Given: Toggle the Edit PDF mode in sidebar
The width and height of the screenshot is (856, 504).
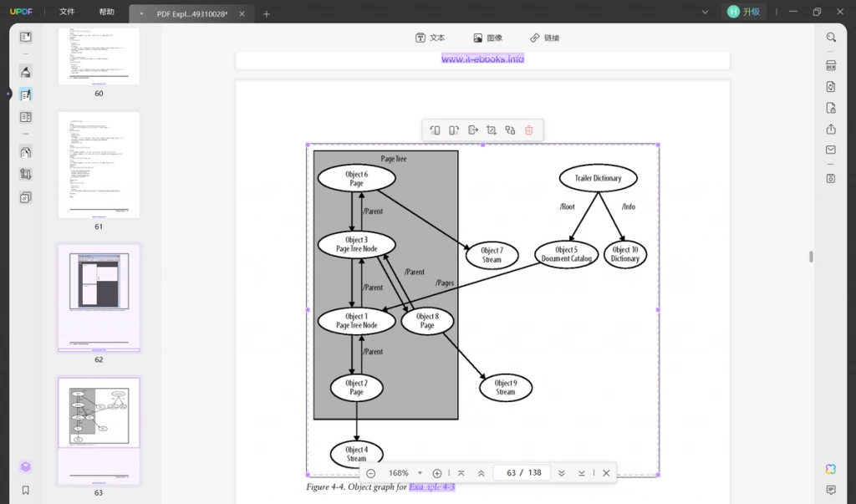Looking at the screenshot, I should (x=26, y=94).
